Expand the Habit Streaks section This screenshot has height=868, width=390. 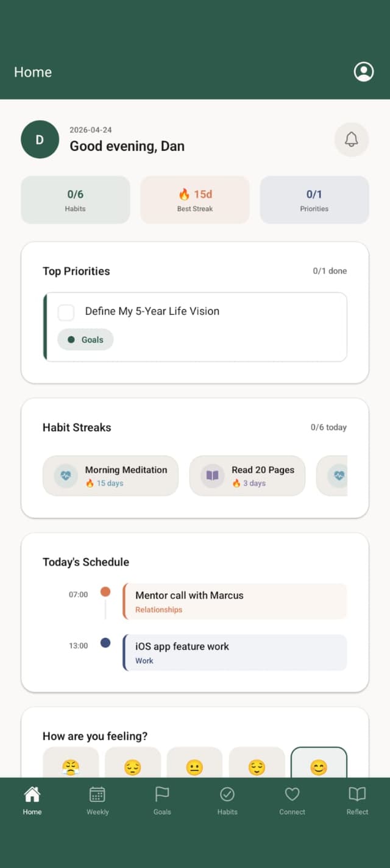77,428
